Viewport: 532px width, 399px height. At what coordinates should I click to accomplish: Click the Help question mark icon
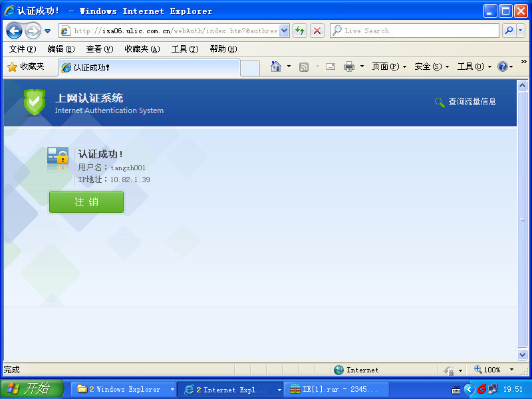point(503,66)
